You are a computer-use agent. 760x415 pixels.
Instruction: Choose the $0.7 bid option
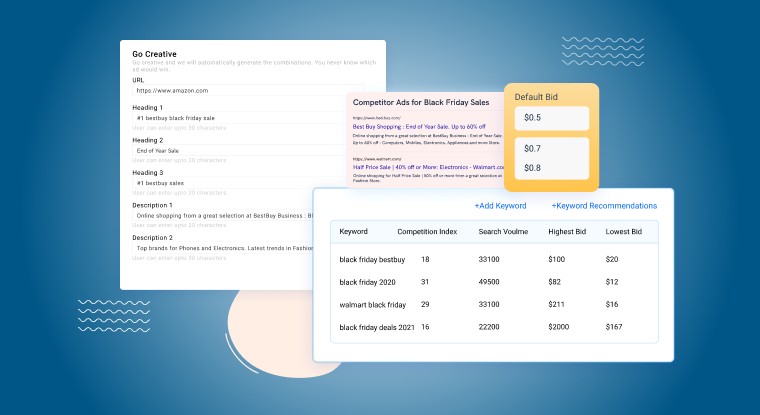tap(551, 149)
